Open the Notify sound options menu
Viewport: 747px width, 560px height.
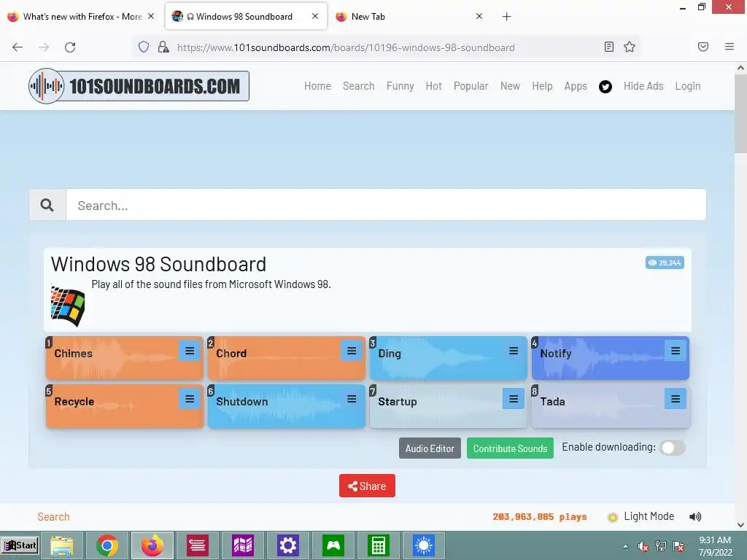pos(676,351)
